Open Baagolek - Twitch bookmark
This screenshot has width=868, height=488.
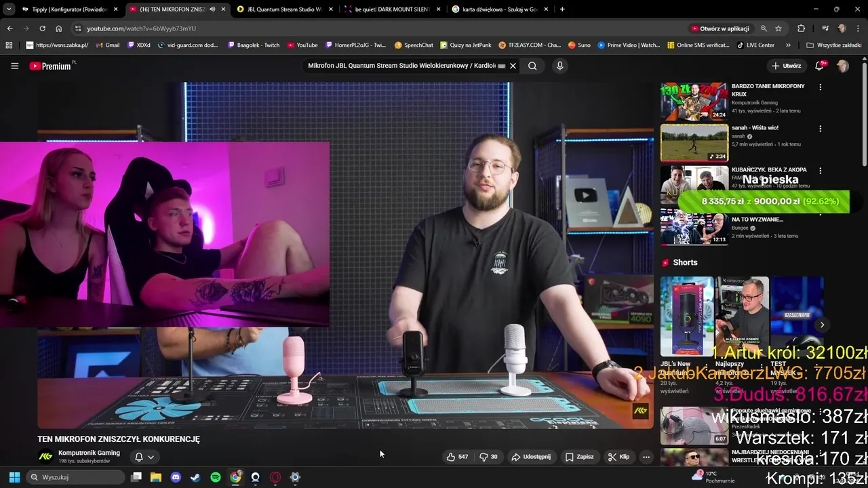[x=254, y=45]
